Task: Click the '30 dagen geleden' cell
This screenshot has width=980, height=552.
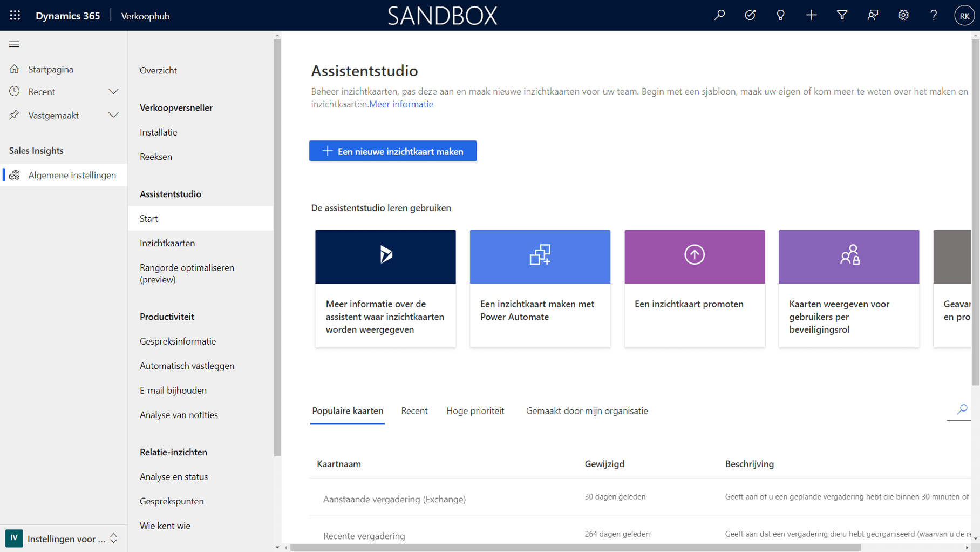Action: 615,497
